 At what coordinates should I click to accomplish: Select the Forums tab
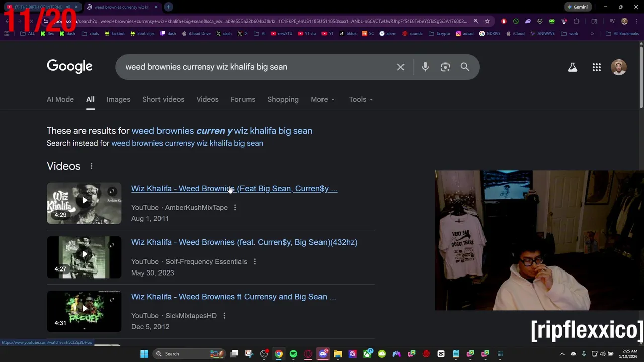243,99
